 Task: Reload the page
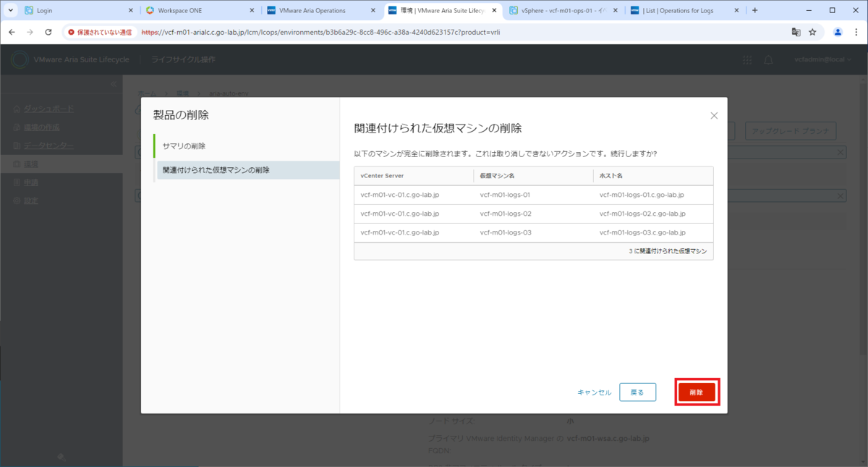[48, 32]
